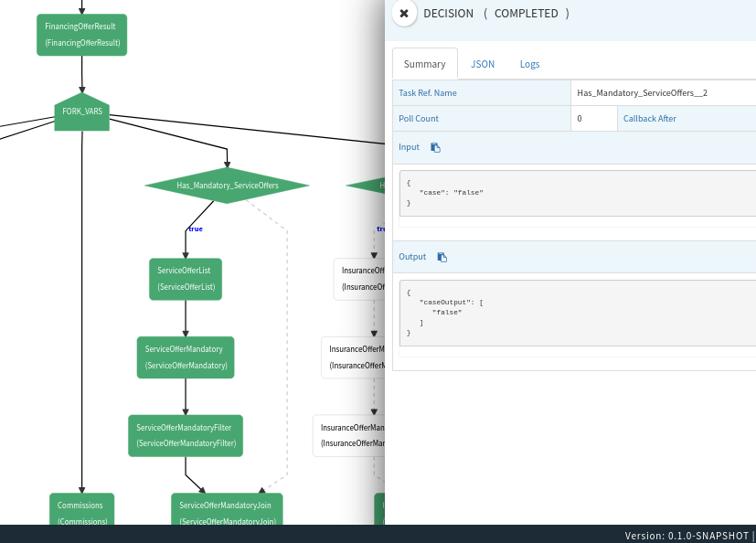The height and width of the screenshot is (543, 756).
Task: Open the ServiceOfferMandatoryFilter node
Action: coord(185,435)
